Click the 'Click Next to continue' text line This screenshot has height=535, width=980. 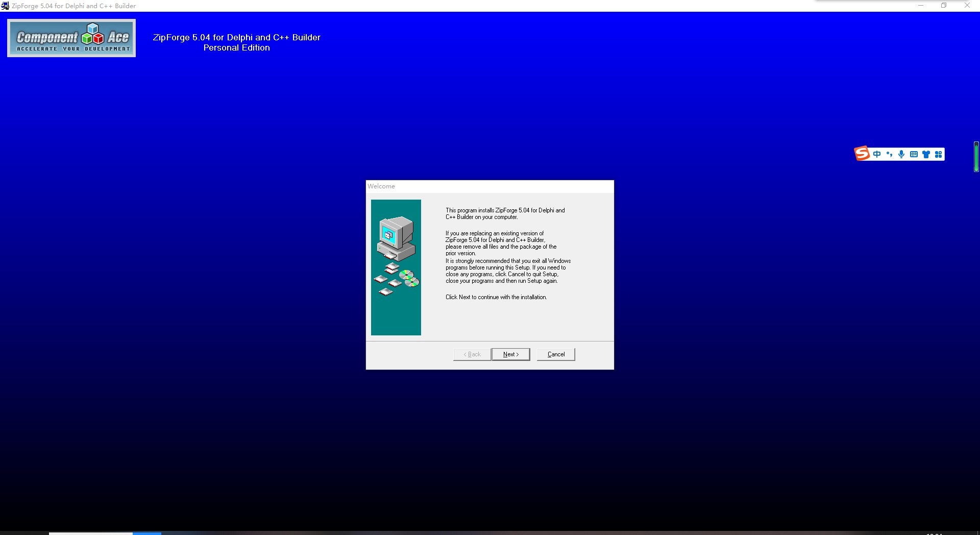coord(496,297)
